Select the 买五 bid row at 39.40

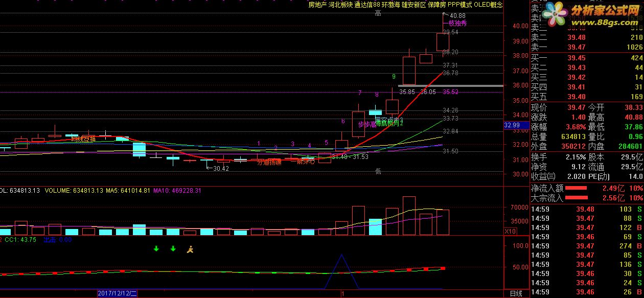pyautogui.click(x=587, y=97)
